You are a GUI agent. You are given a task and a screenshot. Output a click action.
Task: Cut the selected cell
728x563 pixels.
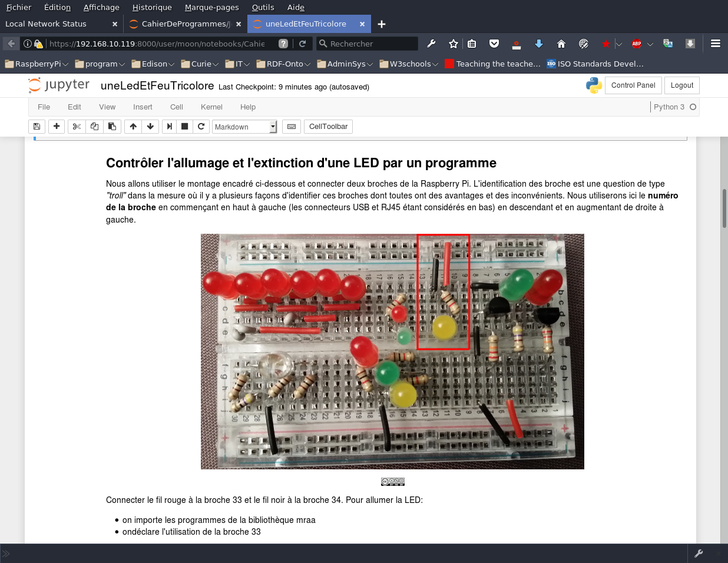pyautogui.click(x=77, y=126)
